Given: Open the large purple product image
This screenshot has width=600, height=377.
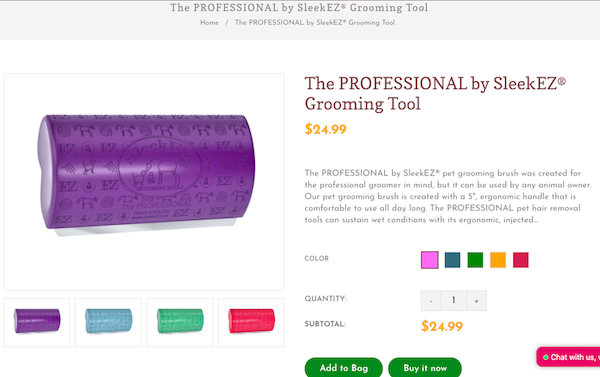Looking at the screenshot, I should (144, 182).
